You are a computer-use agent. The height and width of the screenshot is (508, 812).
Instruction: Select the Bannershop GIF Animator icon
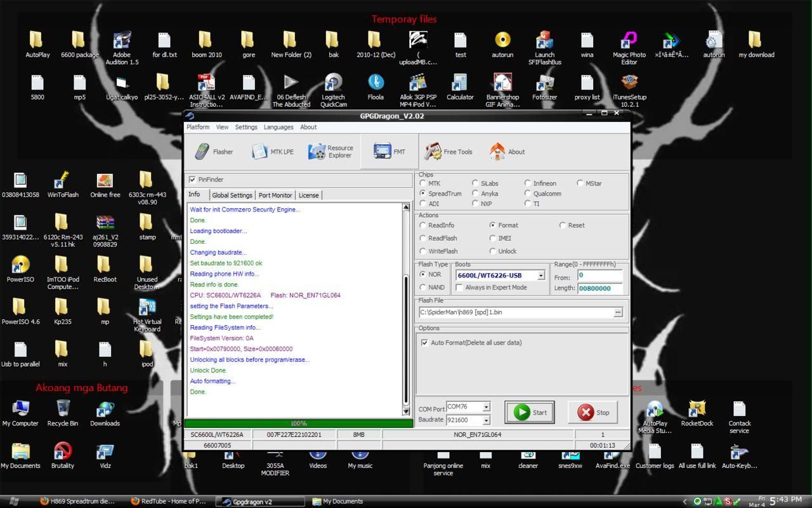[x=502, y=90]
